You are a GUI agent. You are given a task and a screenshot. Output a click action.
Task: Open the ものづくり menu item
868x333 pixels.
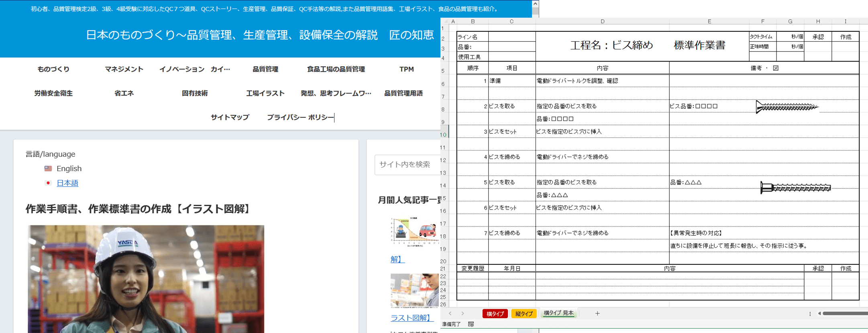click(53, 69)
